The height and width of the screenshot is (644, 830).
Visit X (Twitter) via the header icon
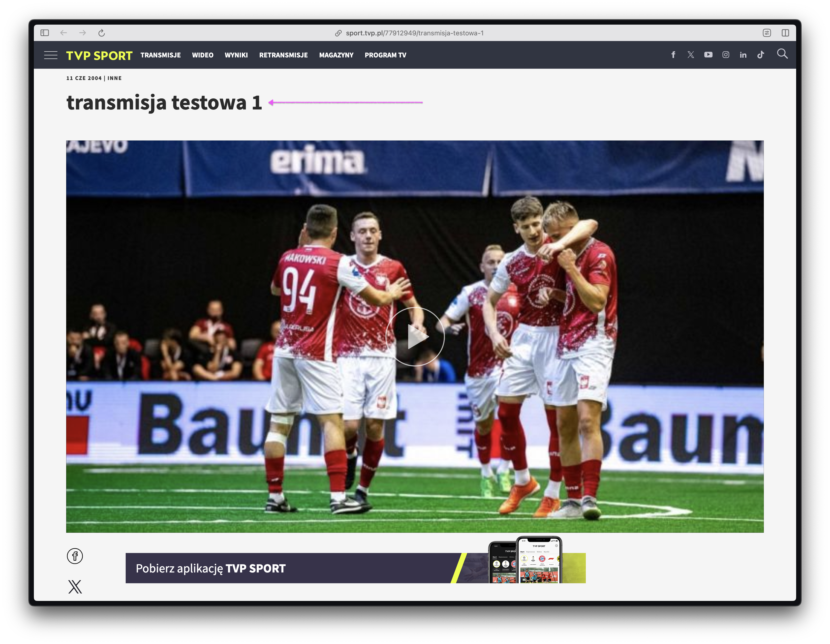(691, 55)
